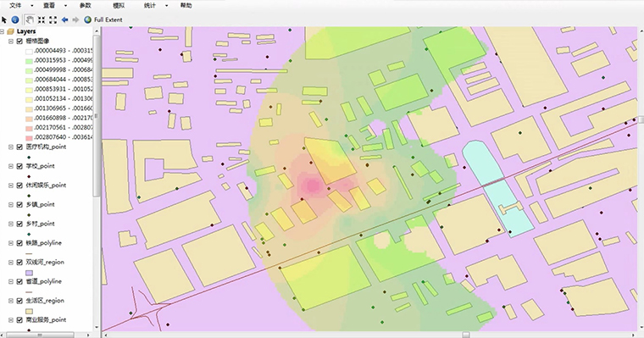Click the purple 双线河_region color swatch
Viewport: 644px width, 338px height.
(29, 273)
